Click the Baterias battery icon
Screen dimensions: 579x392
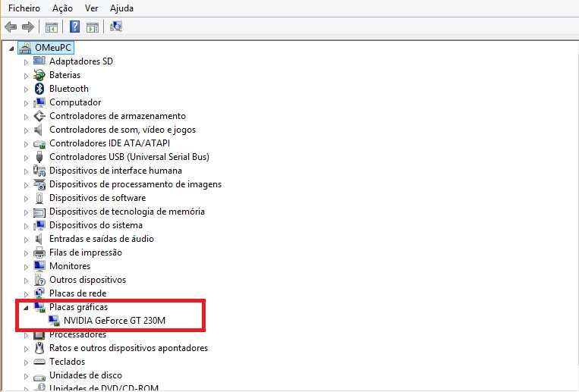tap(39, 75)
